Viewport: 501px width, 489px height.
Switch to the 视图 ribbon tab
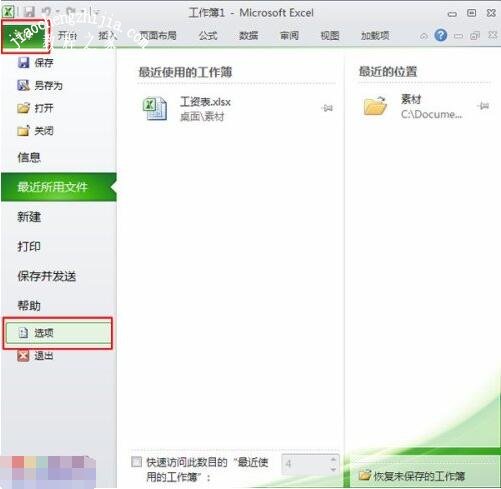(x=330, y=35)
